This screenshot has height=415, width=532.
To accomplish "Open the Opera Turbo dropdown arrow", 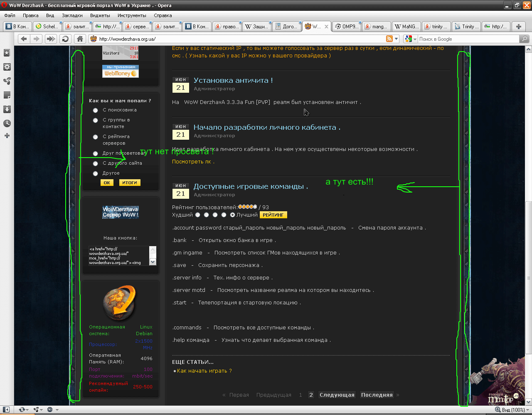I will pos(57,410).
